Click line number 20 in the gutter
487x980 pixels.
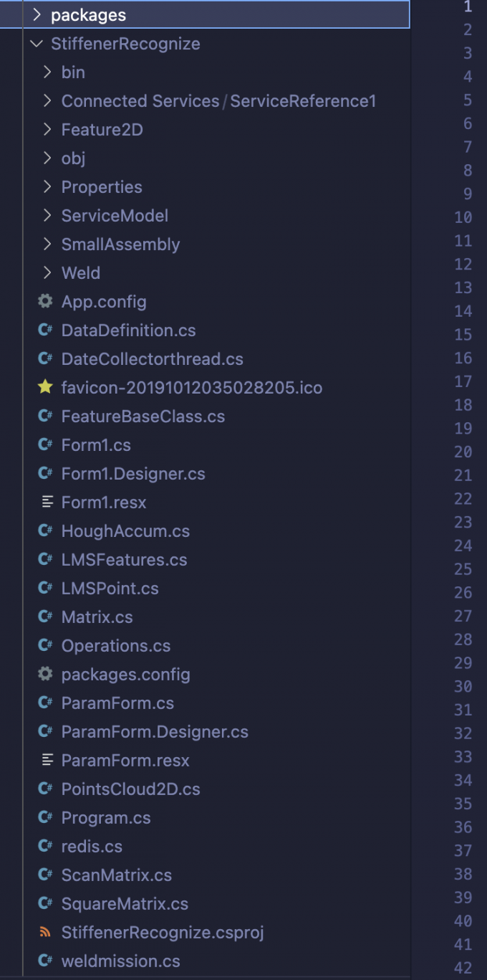(463, 452)
